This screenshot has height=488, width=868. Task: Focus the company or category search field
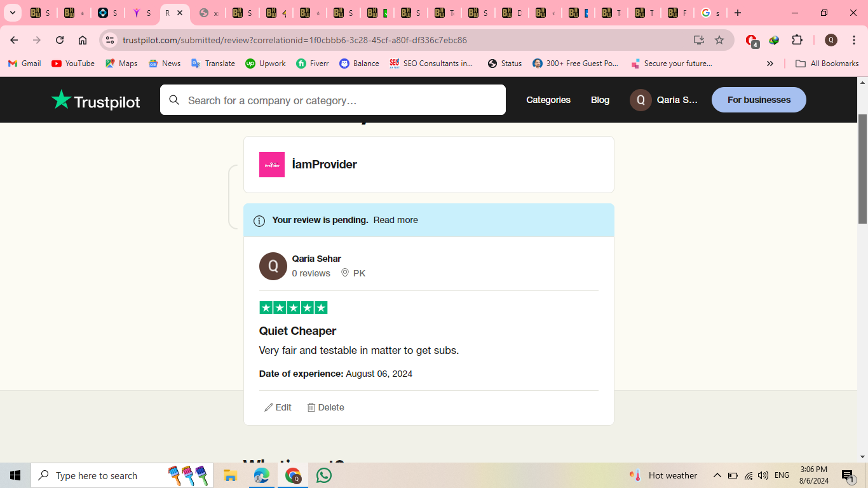pos(333,100)
